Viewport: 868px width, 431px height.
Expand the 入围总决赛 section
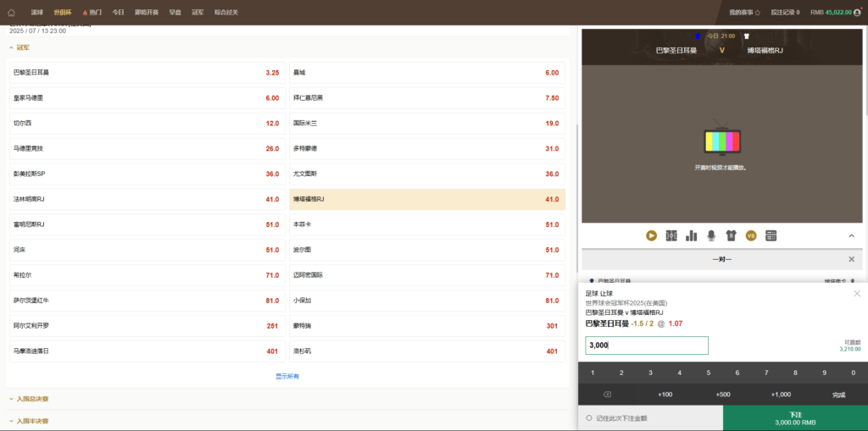[x=12, y=399]
